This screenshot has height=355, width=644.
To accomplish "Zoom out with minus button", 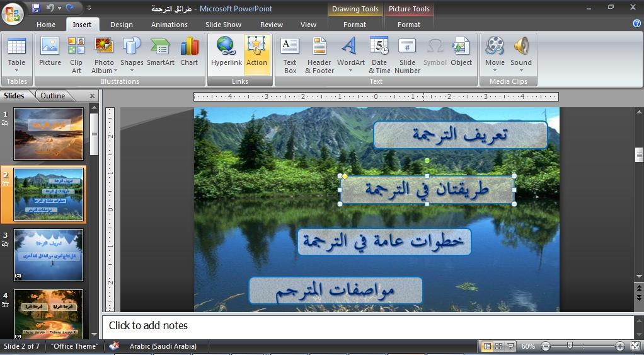I will (x=546, y=346).
